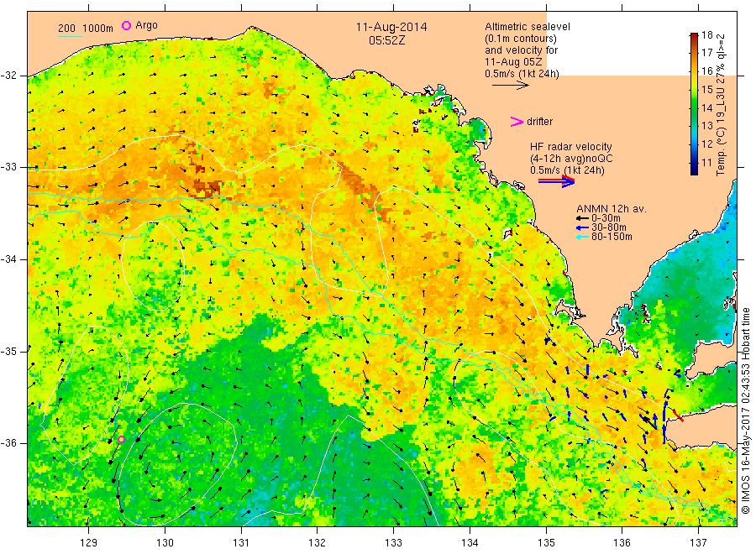This screenshot has width=756, height=554.
Task: Click colorbar value 18
Action: coord(706,34)
